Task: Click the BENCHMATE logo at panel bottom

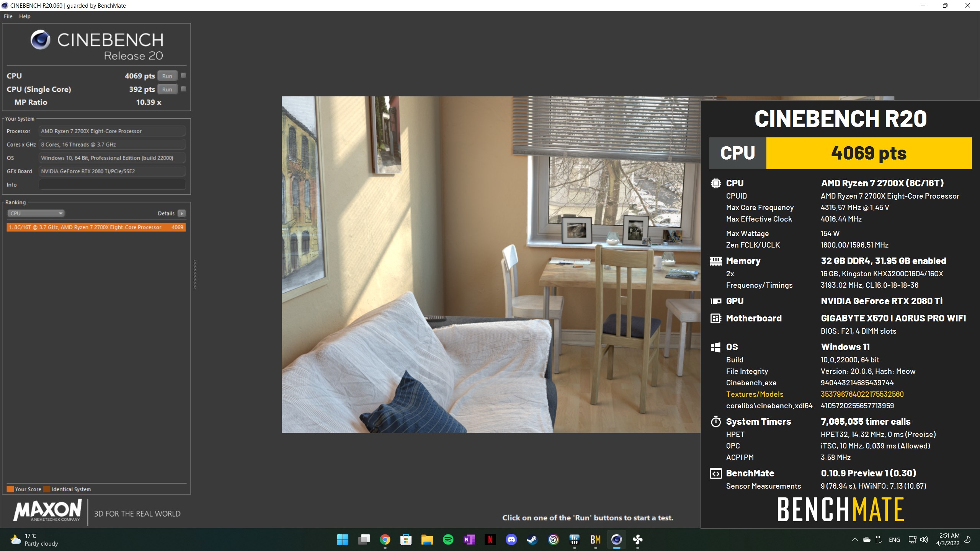Action: pos(840,509)
